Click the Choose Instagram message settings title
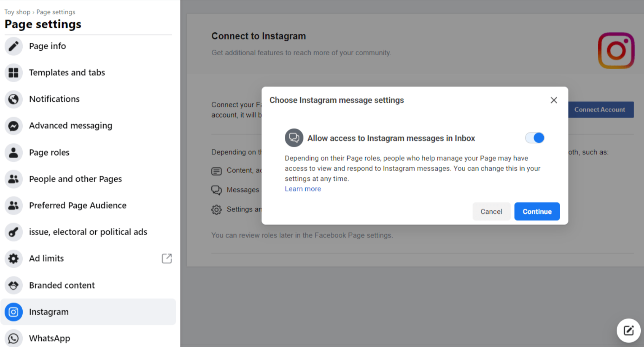This screenshot has width=644, height=347. click(337, 100)
